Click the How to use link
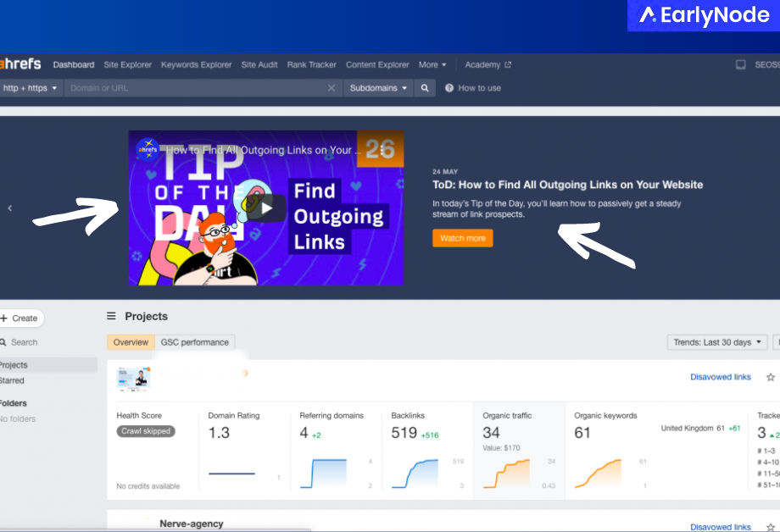 click(x=480, y=88)
